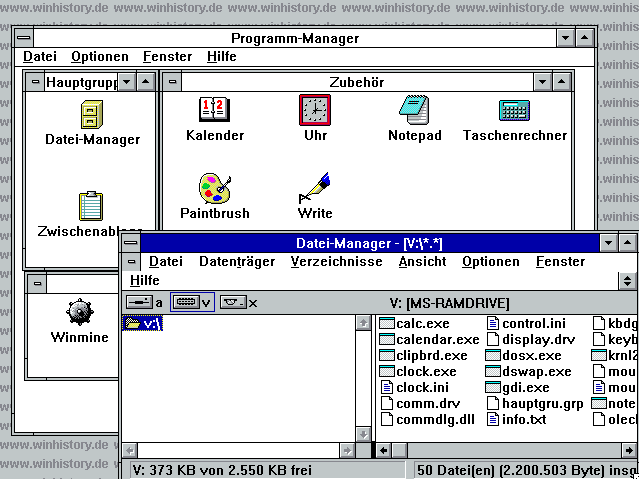Open the Taschenrechner calculator icon
The width and height of the screenshot is (639, 479).
tap(514, 110)
